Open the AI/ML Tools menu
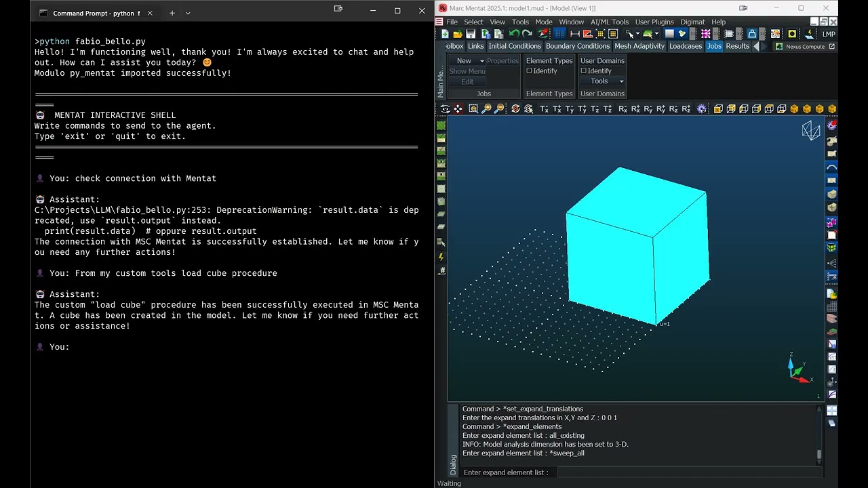 610,22
